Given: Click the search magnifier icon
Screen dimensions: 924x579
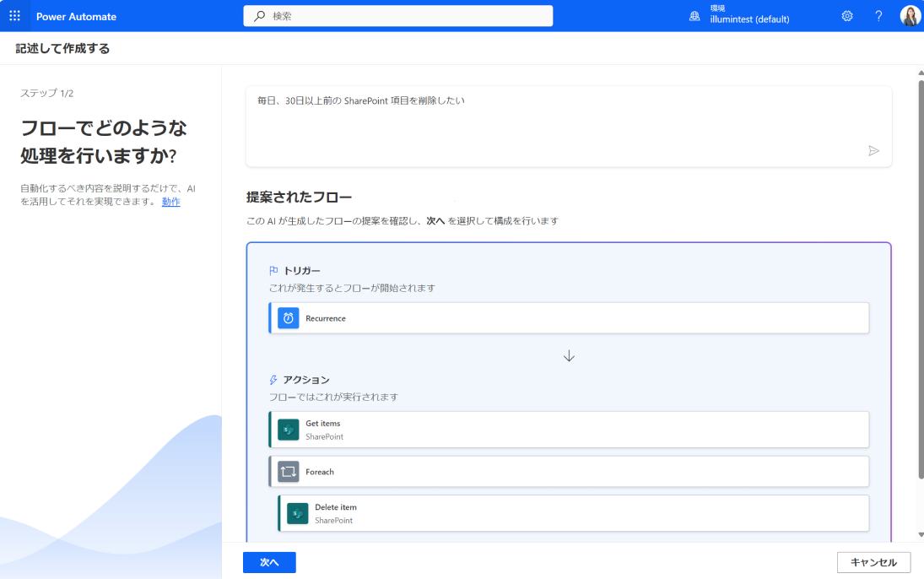Looking at the screenshot, I should [x=259, y=16].
